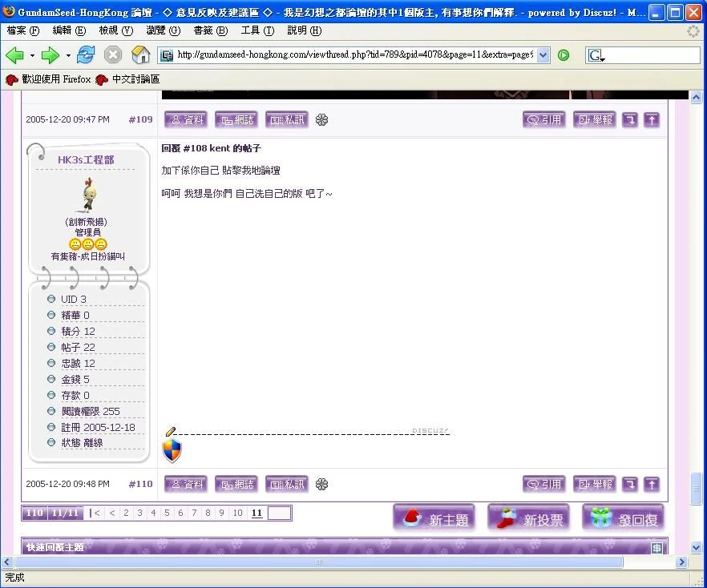This screenshot has height=588, width=707.
Task: Open the 說明 (H) menu
Action: (x=305, y=30)
